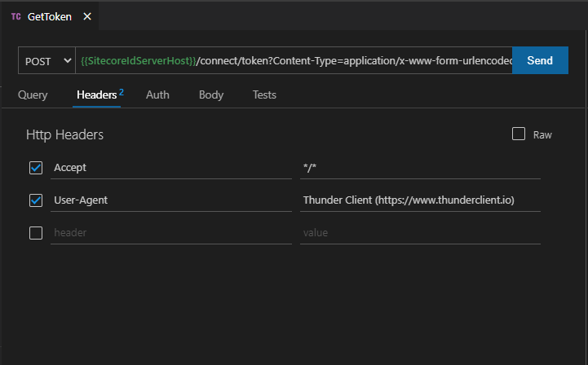Select the Headers tab
Image resolution: width=588 pixels, height=365 pixels.
(96, 95)
